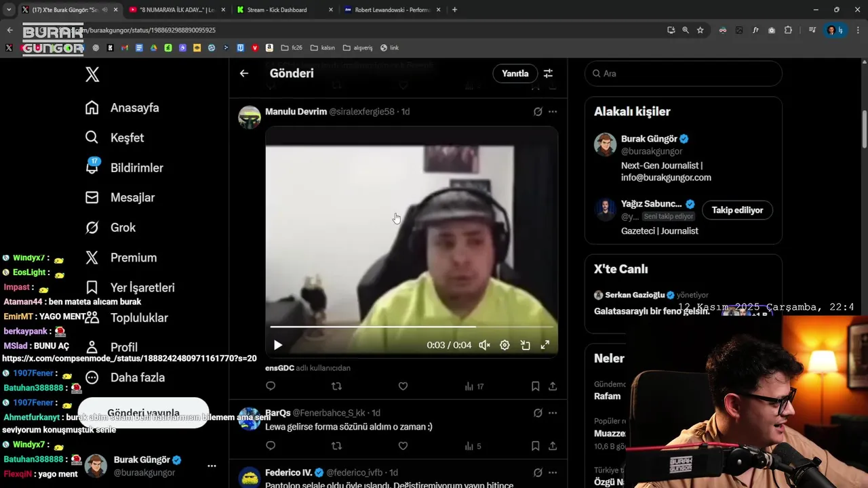Screen dimensions: 868x488
Task: Open more options on Federico IV. post
Action: point(553,472)
